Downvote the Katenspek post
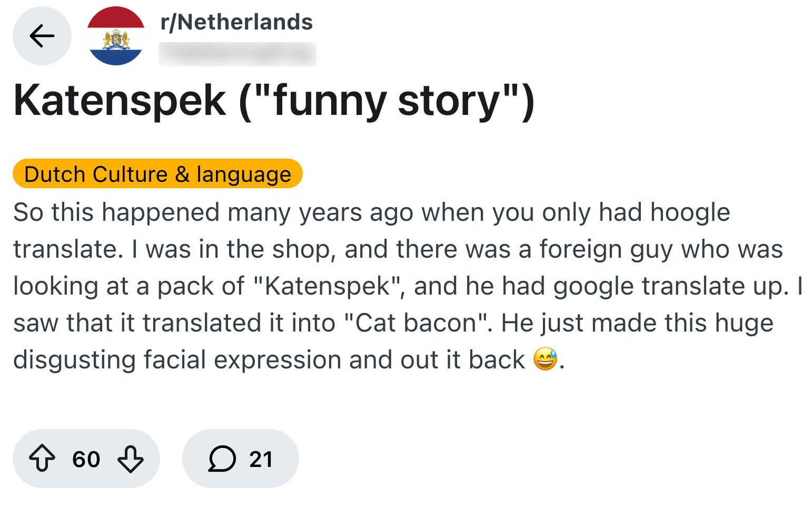812x507 pixels. pyautogui.click(x=131, y=459)
